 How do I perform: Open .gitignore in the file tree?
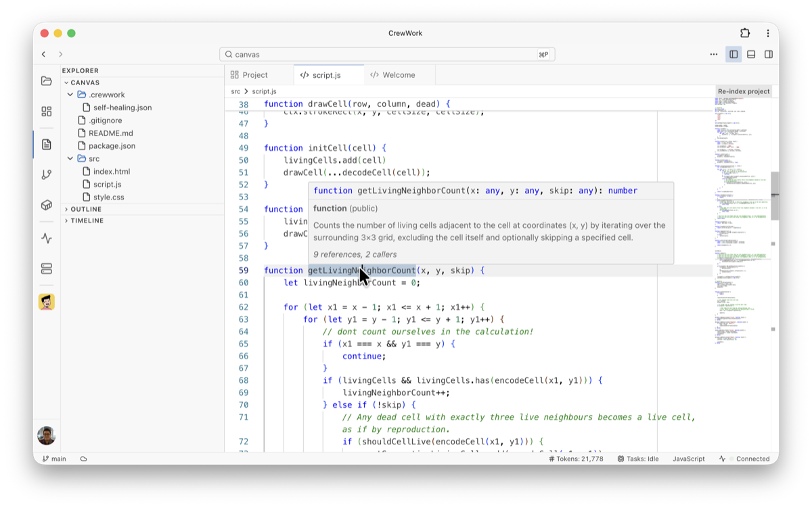pyautogui.click(x=105, y=120)
